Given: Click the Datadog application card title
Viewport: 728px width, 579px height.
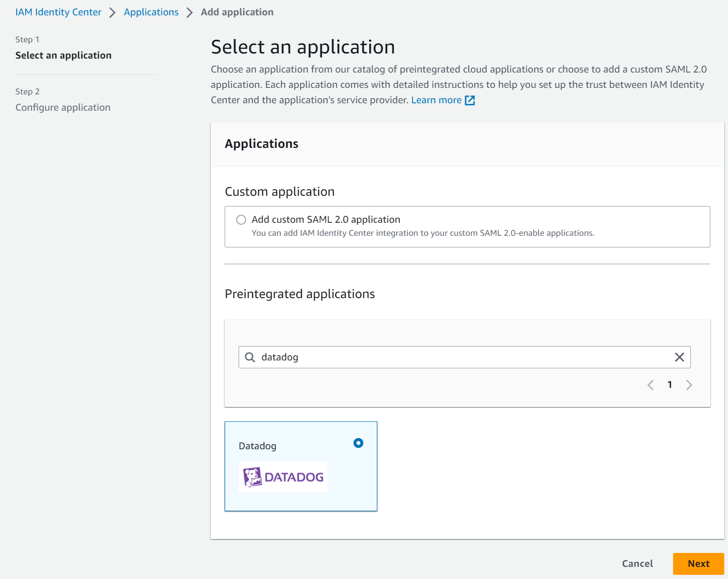Looking at the screenshot, I should (x=257, y=446).
